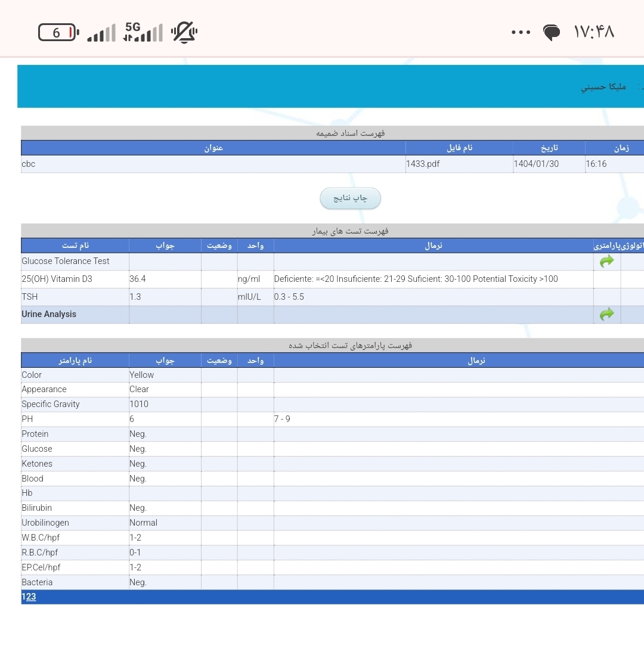644x658 pixels.
Task: Select the Bacteria parameter
Action: [x=37, y=582]
